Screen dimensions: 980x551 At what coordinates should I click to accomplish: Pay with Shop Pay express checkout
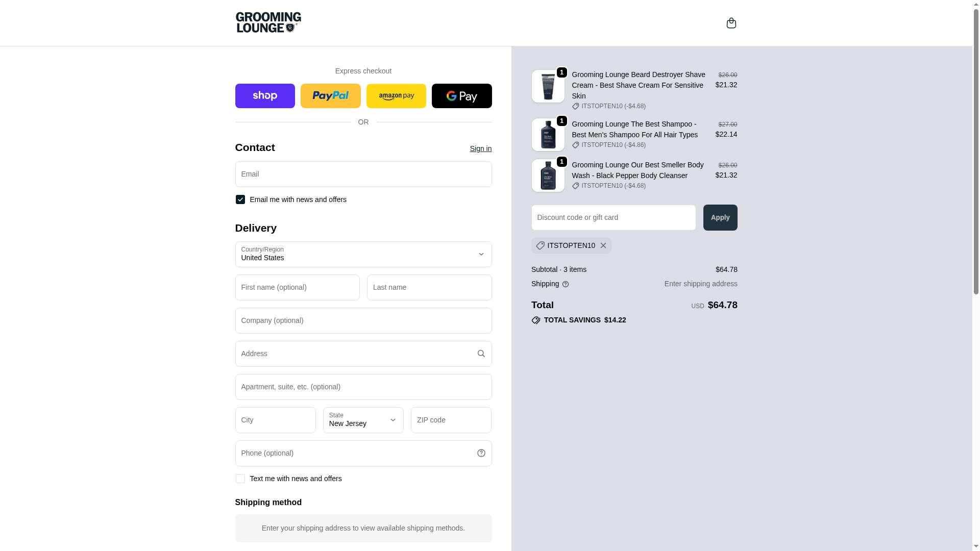(x=265, y=96)
